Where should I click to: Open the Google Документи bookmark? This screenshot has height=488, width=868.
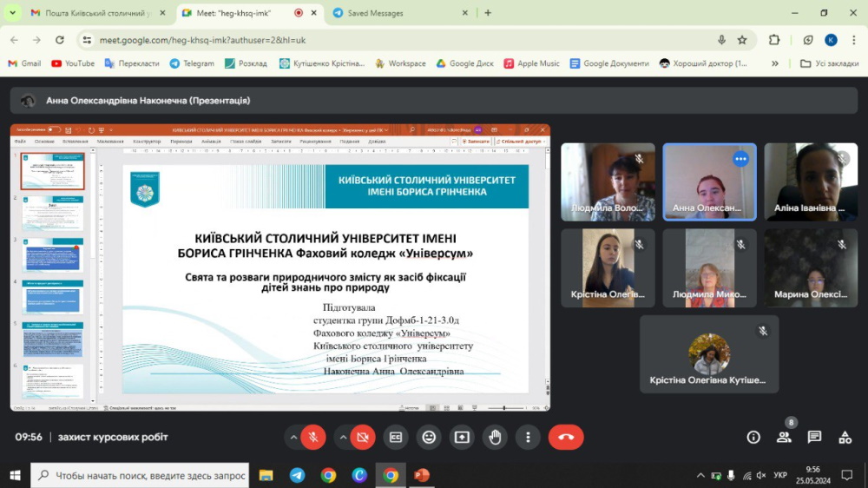pos(609,63)
